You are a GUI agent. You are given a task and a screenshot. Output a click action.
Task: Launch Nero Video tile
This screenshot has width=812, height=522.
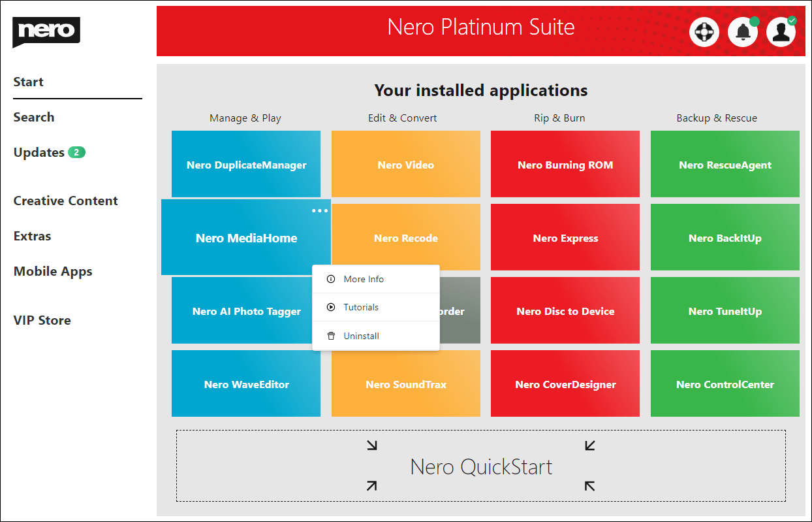pyautogui.click(x=406, y=164)
